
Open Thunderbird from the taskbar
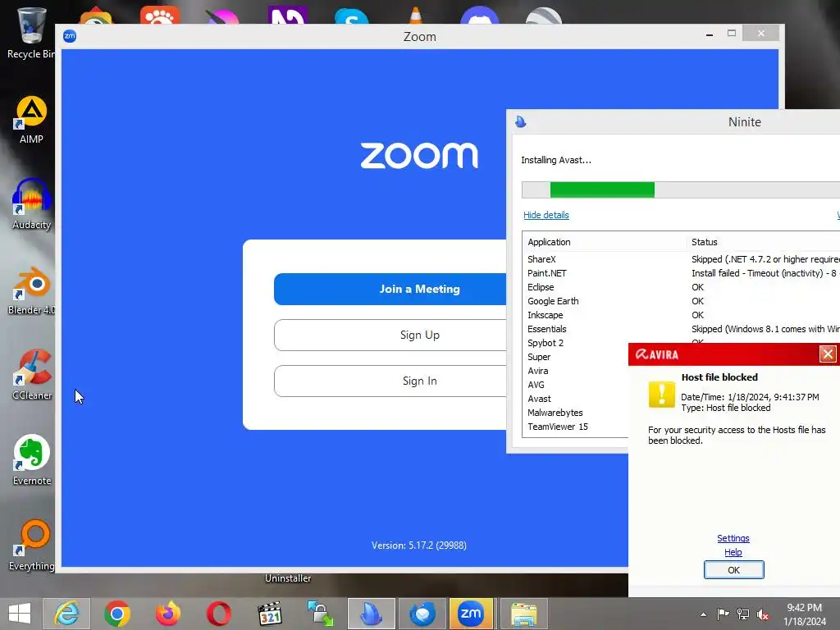(422, 614)
